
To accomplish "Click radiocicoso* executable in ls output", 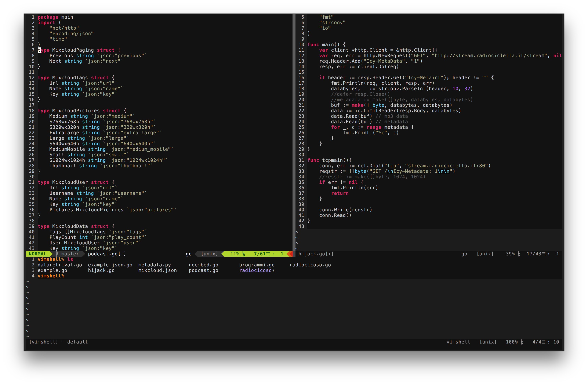I will [x=257, y=270].
